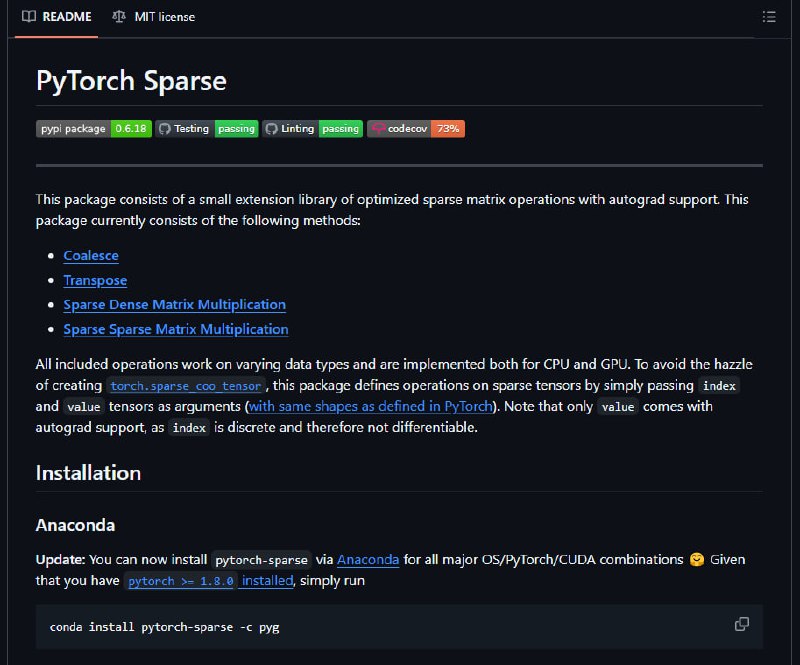Switch to the README tab
Image resolution: width=800 pixels, height=665 pixels.
coord(57,17)
